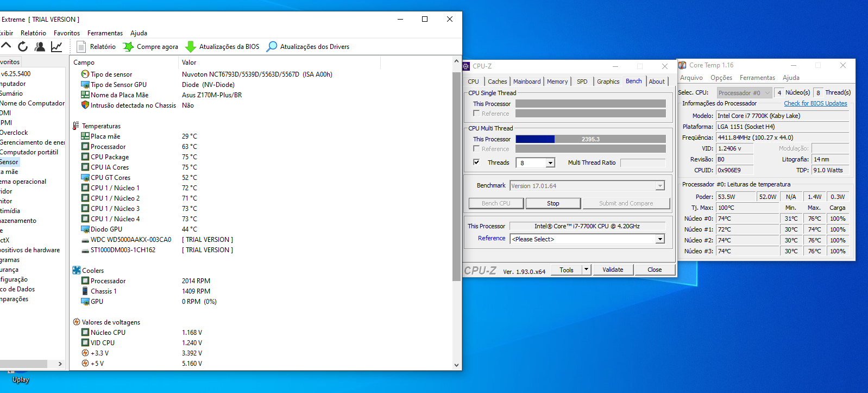Screen dimensions: 868x393
Task: Select Overclock in the AIDA64 sidebar tree
Action: click(14, 133)
